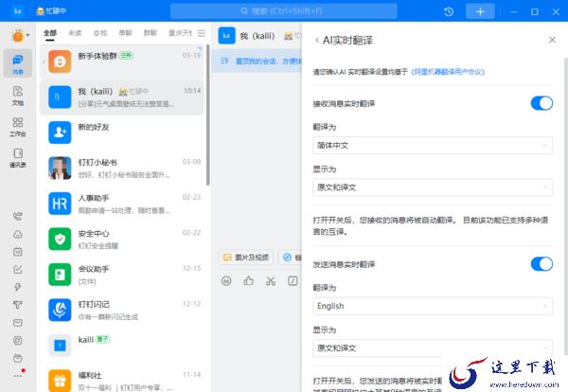Click the ka profile logo in title bar
The width and height of the screenshot is (568, 392).
click(x=17, y=11)
